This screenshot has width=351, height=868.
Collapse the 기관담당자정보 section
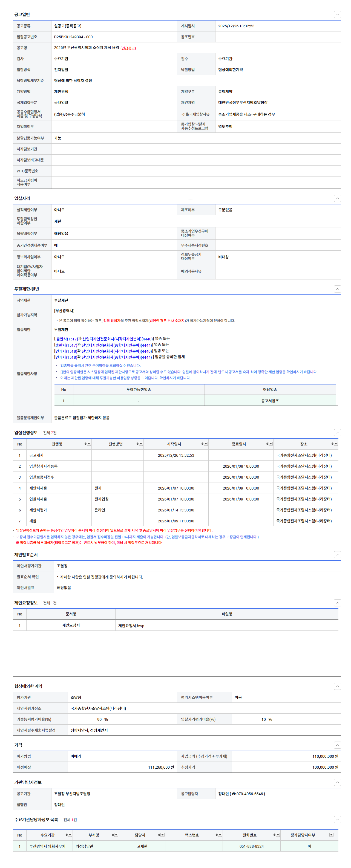tap(337, 782)
